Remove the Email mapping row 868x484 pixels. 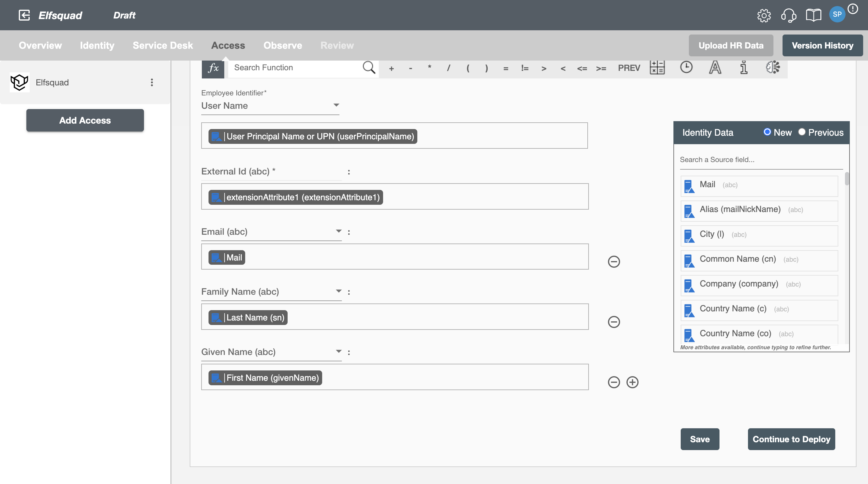(614, 261)
